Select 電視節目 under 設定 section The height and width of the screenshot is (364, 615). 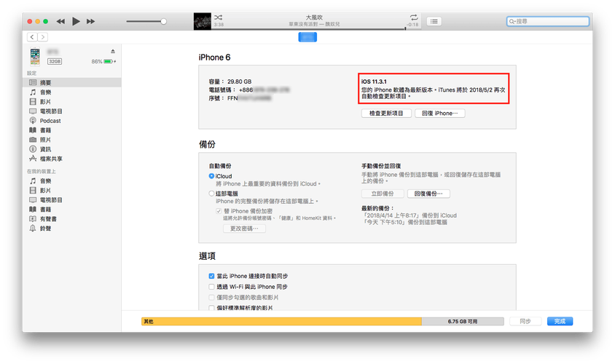72,111
